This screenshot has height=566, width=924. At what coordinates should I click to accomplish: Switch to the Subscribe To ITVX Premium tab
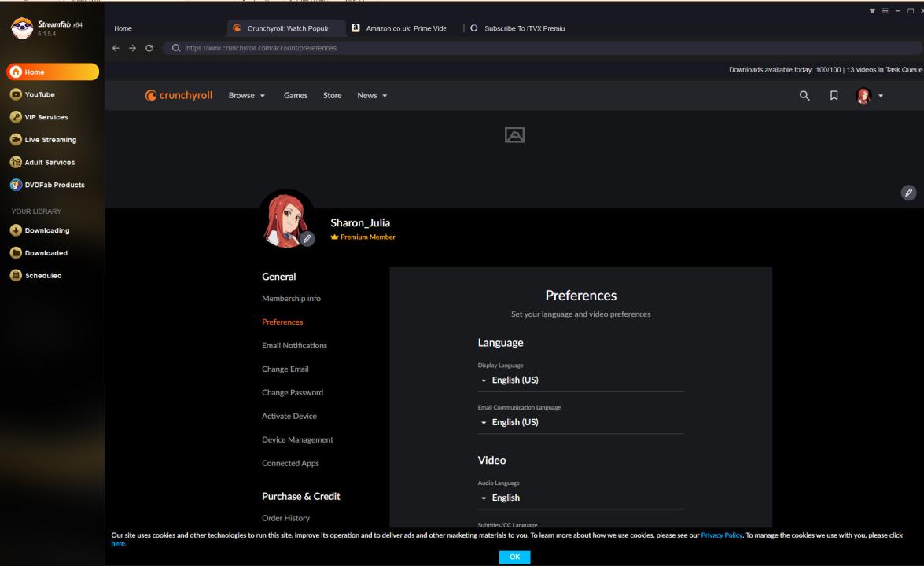tap(525, 28)
